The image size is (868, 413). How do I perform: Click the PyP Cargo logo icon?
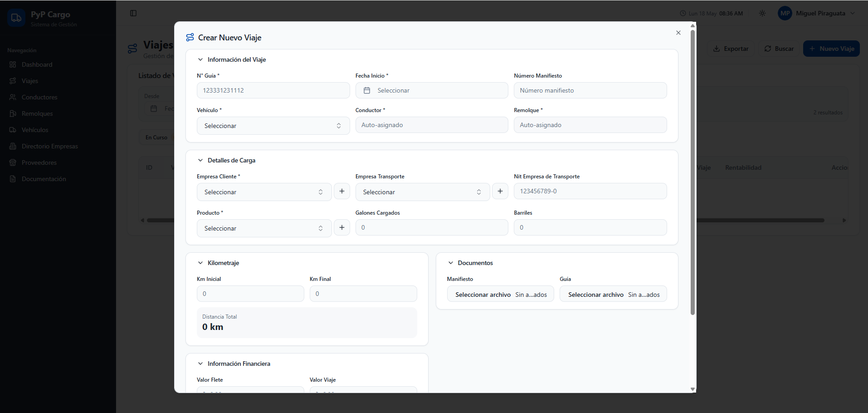pyautogui.click(x=16, y=18)
